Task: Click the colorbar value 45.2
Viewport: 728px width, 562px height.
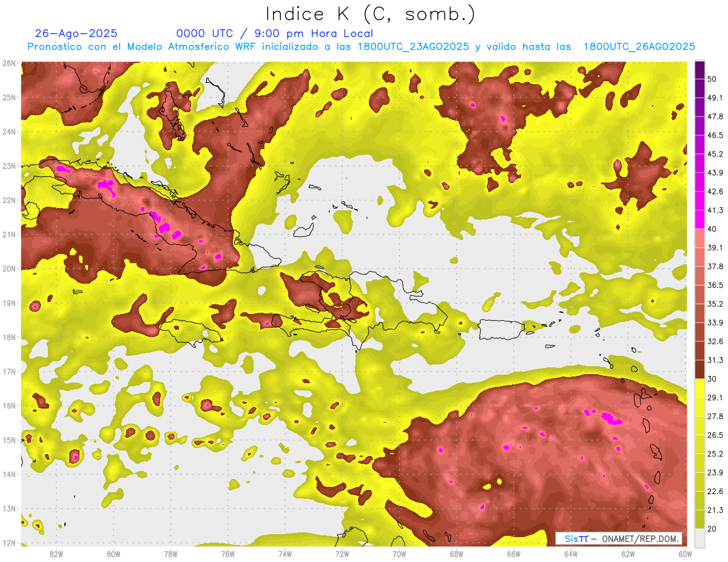Action: (715, 154)
